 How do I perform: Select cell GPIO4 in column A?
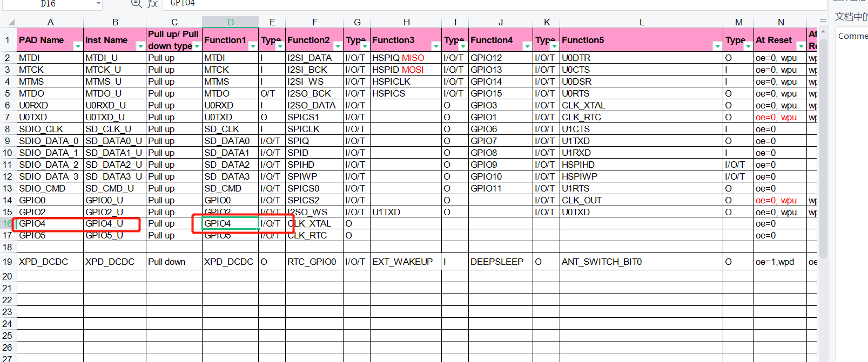point(50,223)
